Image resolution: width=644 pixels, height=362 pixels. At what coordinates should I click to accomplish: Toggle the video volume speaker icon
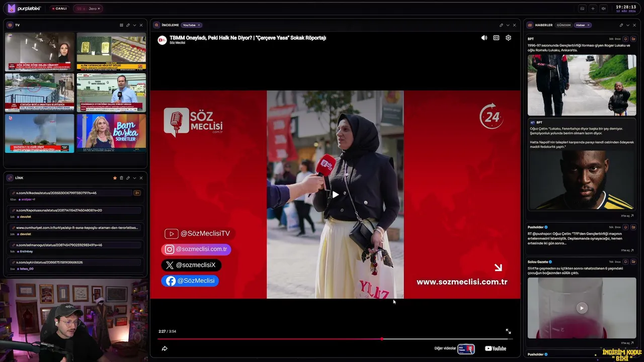pos(484,38)
